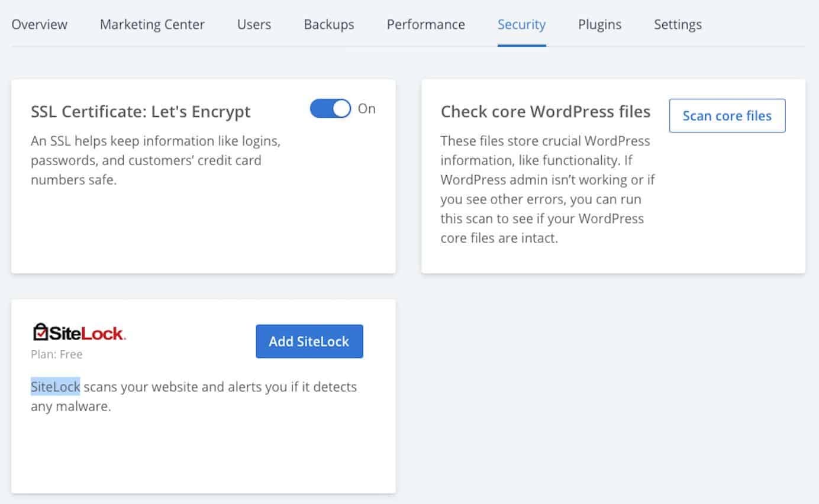Screen dimensions: 819x504
Task: Switch to the Plugins tab
Action: click(x=599, y=25)
